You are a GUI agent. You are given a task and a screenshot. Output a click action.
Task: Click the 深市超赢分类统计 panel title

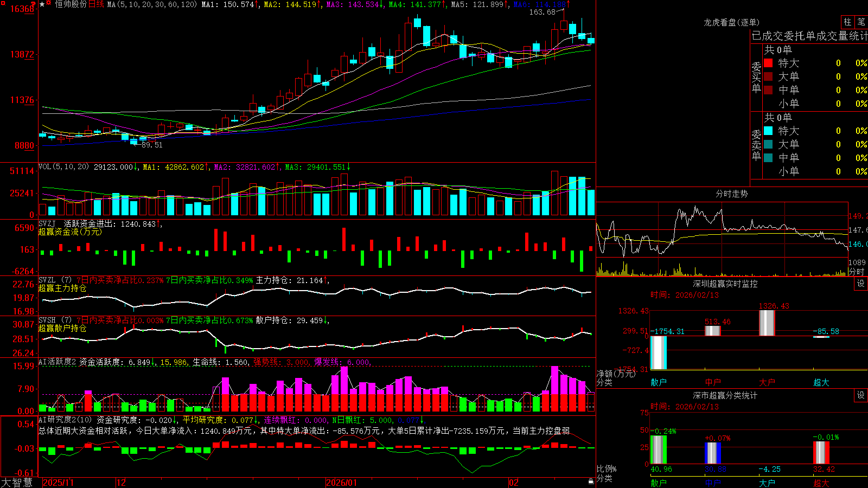point(725,395)
